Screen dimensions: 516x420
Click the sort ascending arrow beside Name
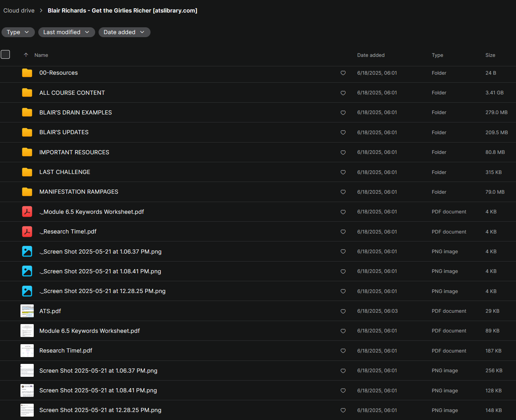click(26, 55)
